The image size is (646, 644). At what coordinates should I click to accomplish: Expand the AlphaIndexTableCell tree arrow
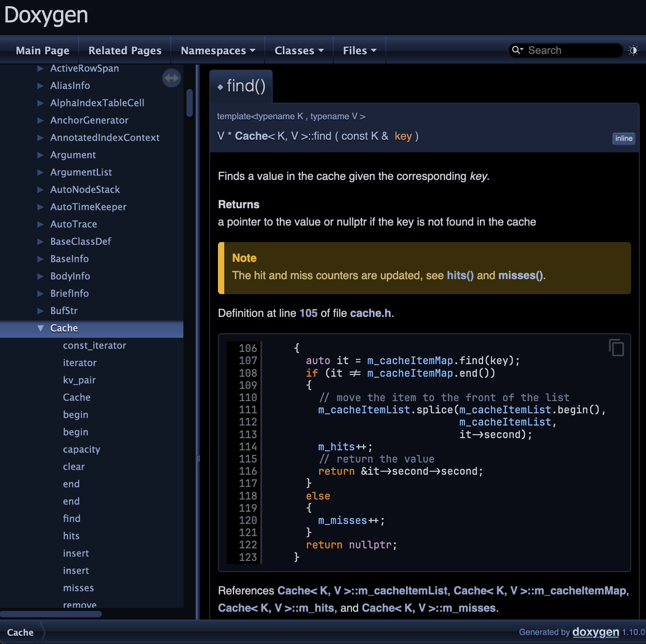pos(40,103)
